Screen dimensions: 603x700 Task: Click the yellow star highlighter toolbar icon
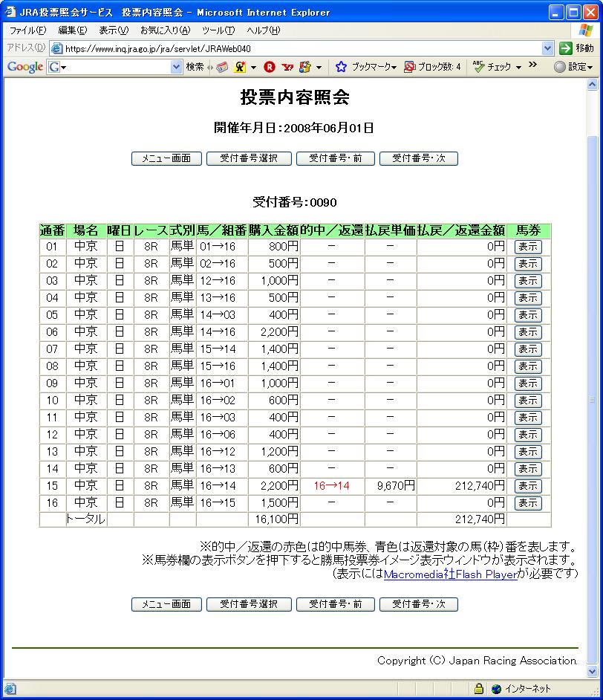(x=240, y=67)
